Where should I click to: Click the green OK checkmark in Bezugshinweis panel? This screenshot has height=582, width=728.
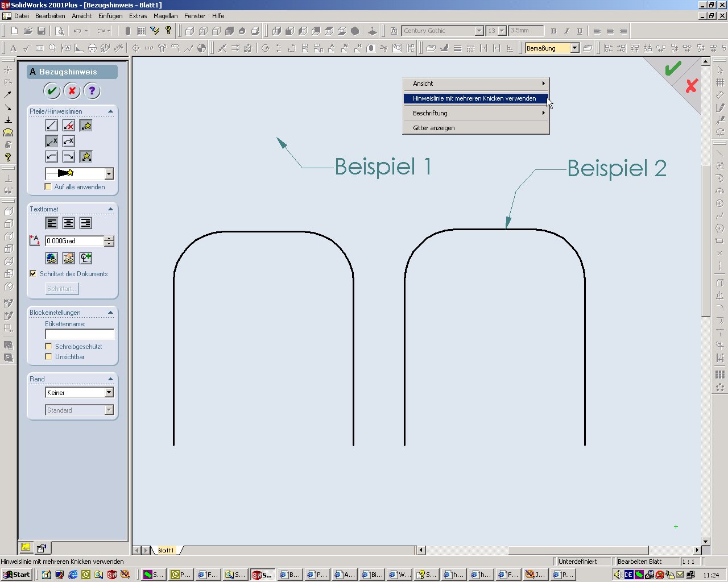click(x=52, y=91)
